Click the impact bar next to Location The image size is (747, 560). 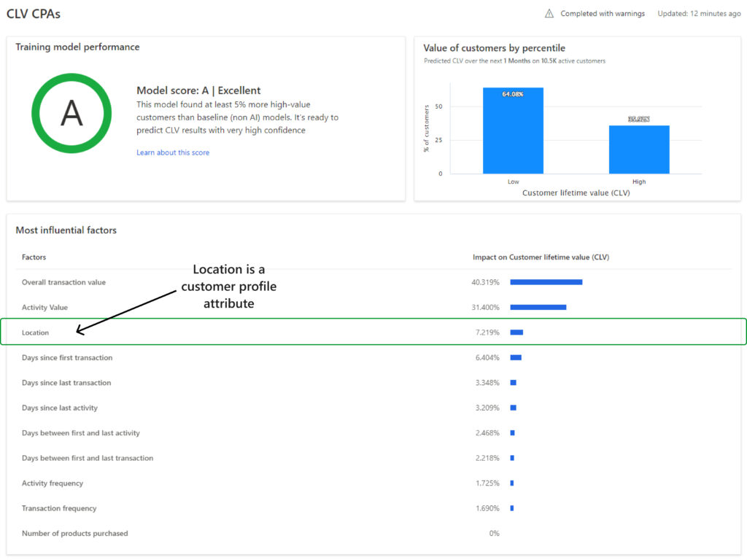pyautogui.click(x=517, y=332)
